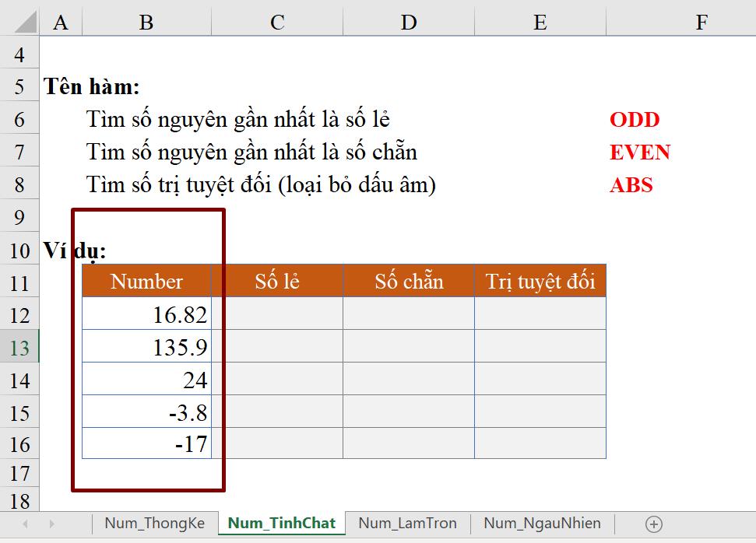Viewport: 756px width, 543px height.
Task: Select row 11 header
Action: [x=19, y=282]
